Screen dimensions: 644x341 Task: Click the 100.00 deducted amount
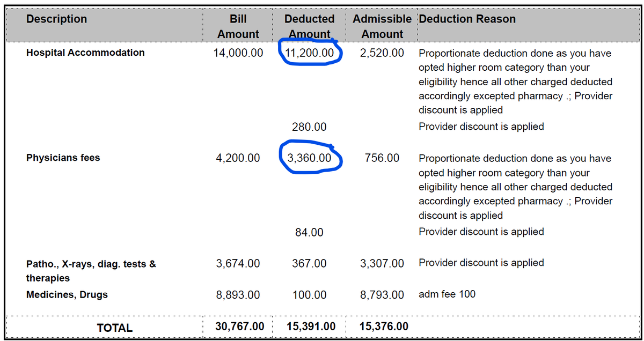309,295
